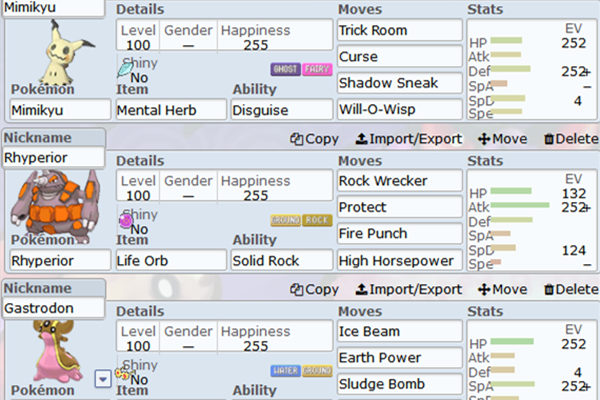
Task: Edit the Gastrodon nickname field
Action: (x=53, y=308)
